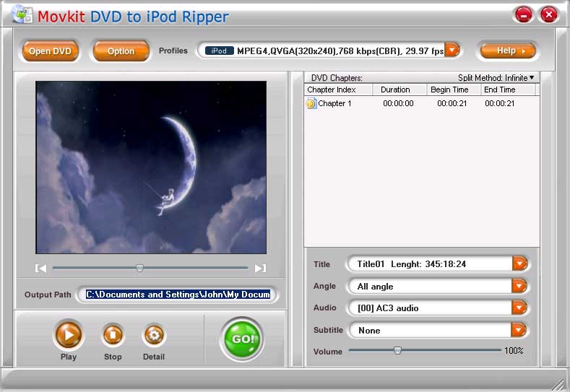Minimize the Movkit window

[x=524, y=15]
